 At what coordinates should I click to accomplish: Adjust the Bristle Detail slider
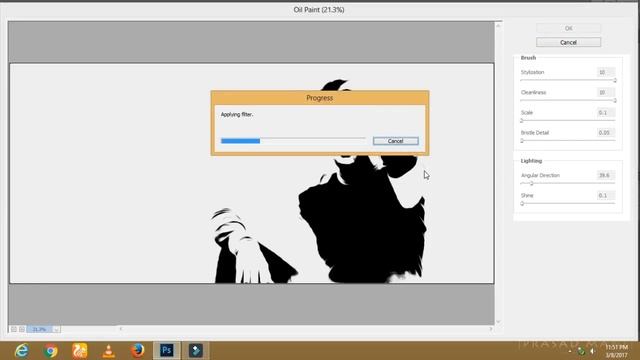pos(568,140)
